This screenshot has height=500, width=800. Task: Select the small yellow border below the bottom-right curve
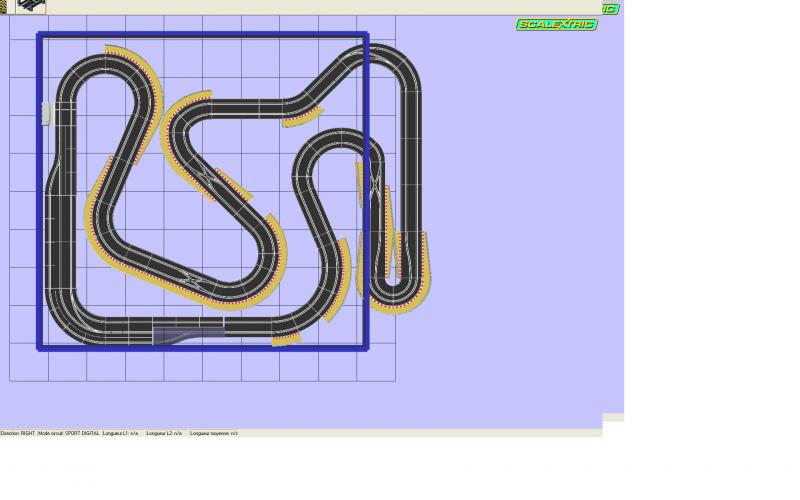pos(286,340)
